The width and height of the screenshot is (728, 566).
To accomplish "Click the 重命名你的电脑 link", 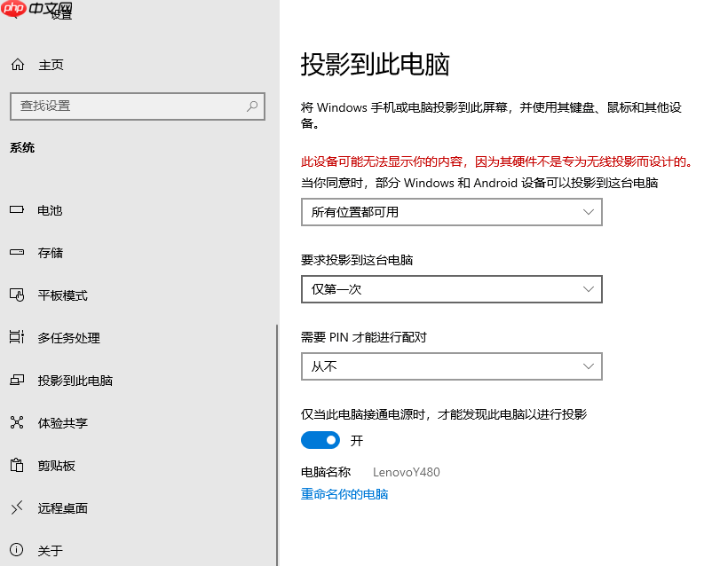I will 344,494.
